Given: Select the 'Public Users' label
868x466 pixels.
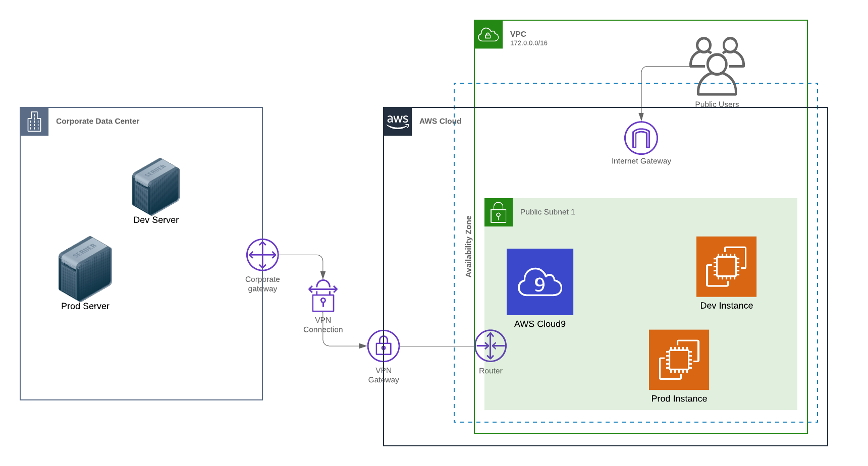Looking at the screenshot, I should (717, 104).
